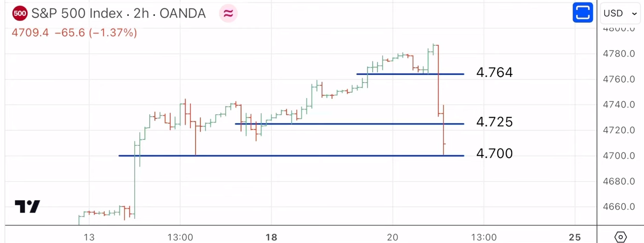This screenshot has width=644, height=243.
Task: Click the 4709.4 last price value
Action: [30, 33]
